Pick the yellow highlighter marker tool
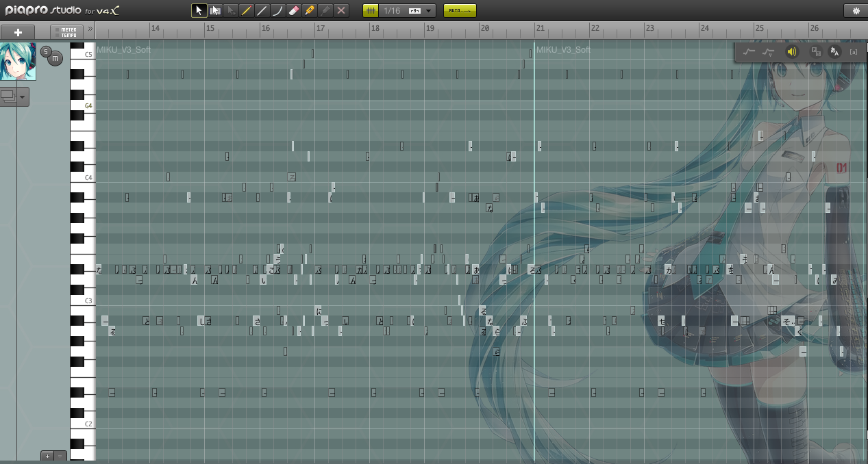868x464 pixels. click(x=310, y=10)
